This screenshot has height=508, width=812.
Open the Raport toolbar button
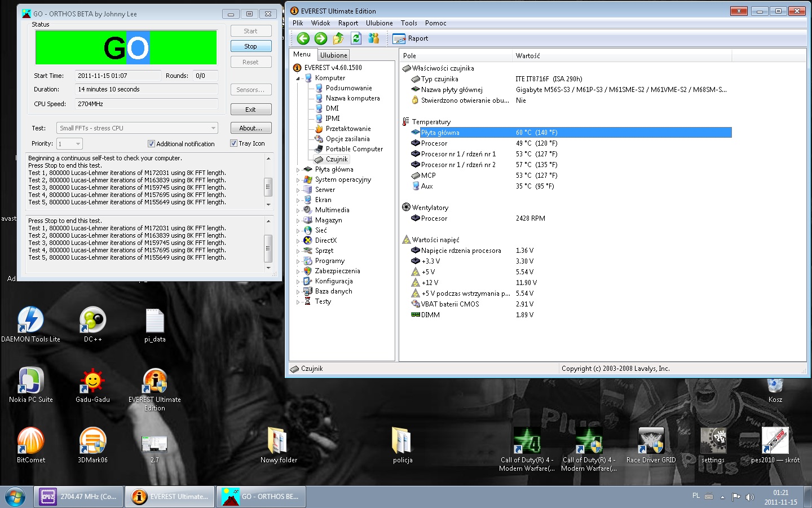click(x=411, y=38)
